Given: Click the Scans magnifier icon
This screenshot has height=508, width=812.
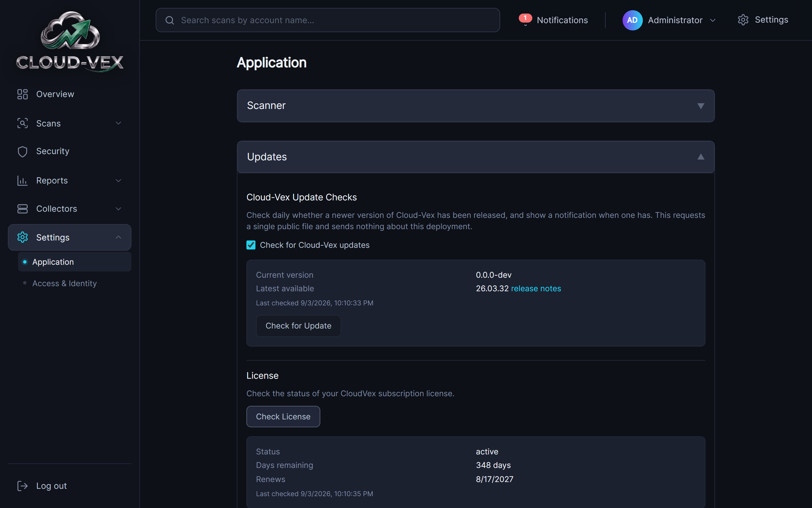Looking at the screenshot, I should [x=23, y=123].
